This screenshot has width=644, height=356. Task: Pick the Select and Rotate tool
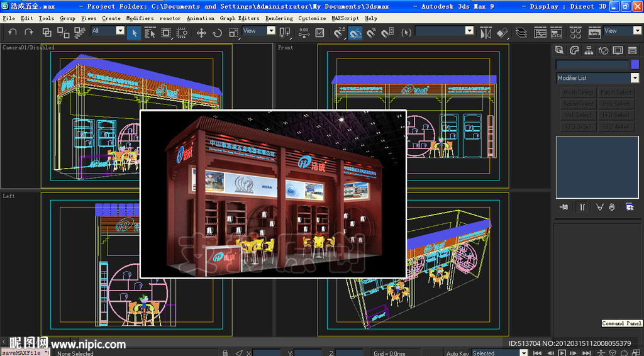[x=217, y=33]
